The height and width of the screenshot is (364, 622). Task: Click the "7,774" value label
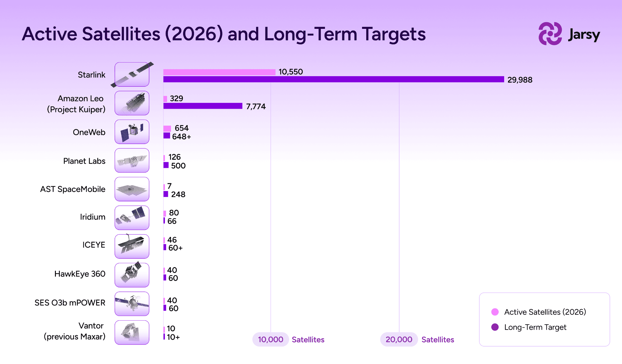pos(256,107)
